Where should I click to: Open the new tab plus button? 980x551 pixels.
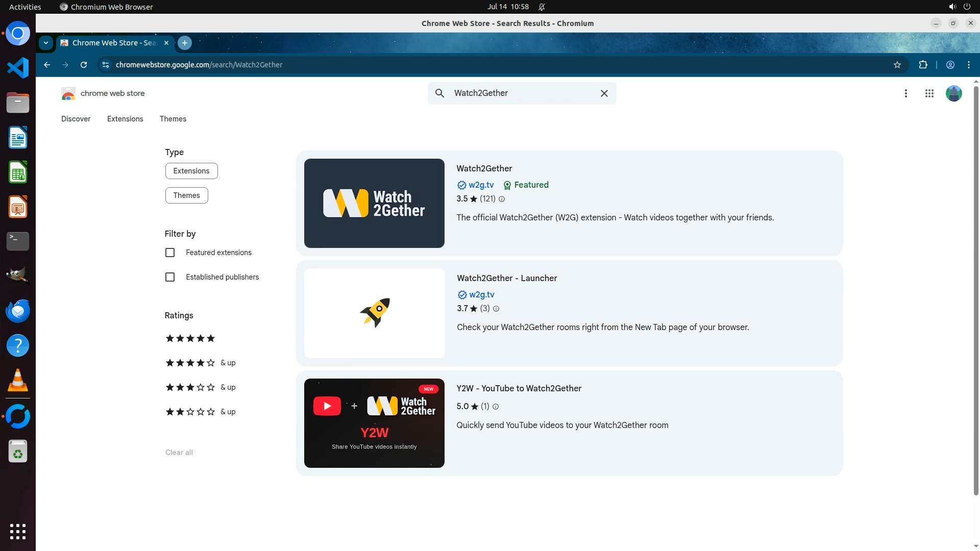(x=185, y=43)
